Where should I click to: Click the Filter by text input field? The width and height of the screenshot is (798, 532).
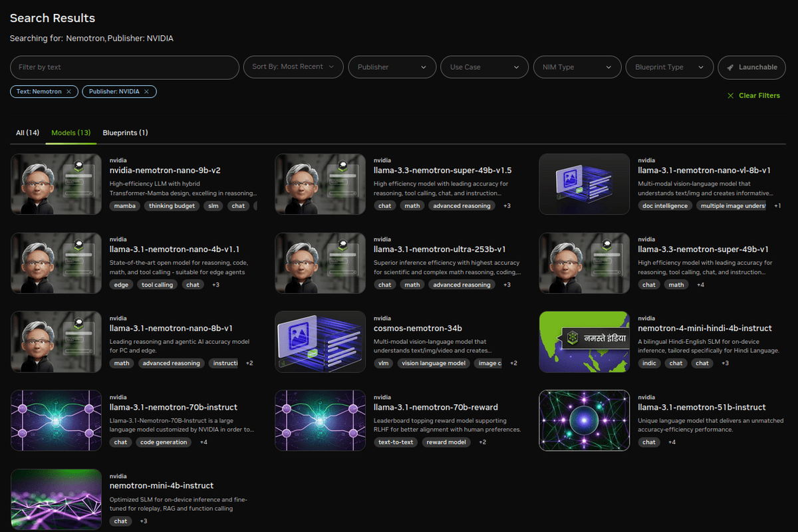(124, 67)
